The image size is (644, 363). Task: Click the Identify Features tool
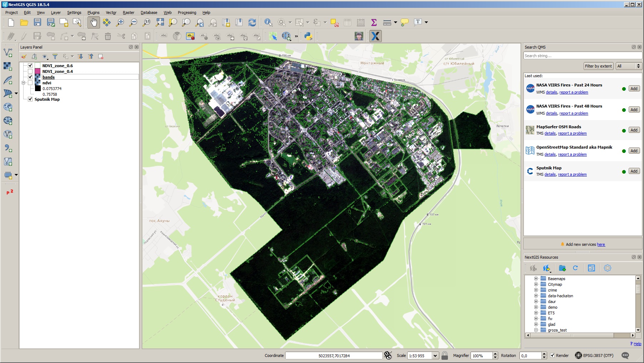(268, 23)
